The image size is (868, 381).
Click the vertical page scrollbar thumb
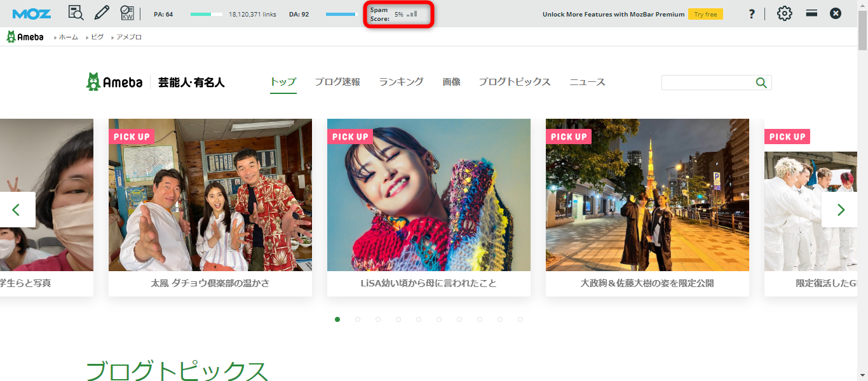tap(862, 29)
